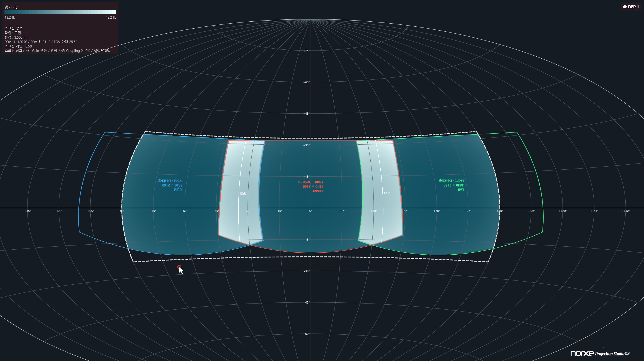Click the 13.2 fL minimum brightness label
644x361 pixels.
10,17
